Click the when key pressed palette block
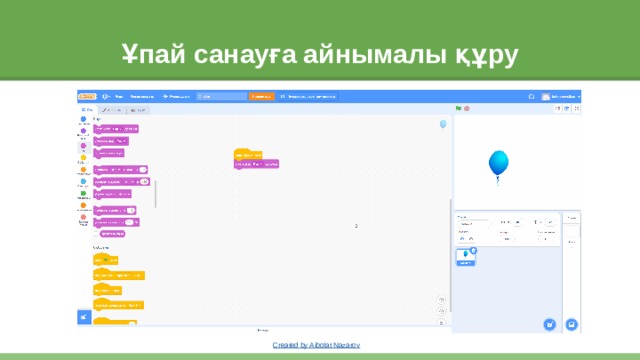640x360 pixels. click(x=119, y=275)
